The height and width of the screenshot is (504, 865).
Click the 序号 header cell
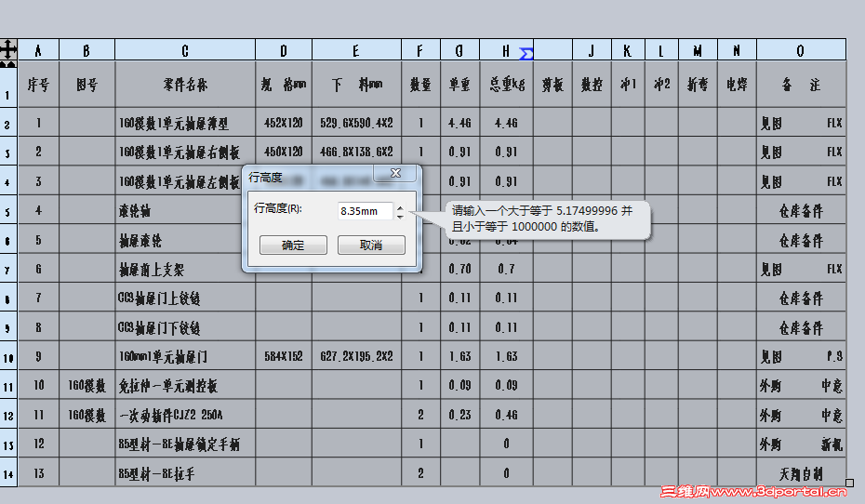pos(38,85)
